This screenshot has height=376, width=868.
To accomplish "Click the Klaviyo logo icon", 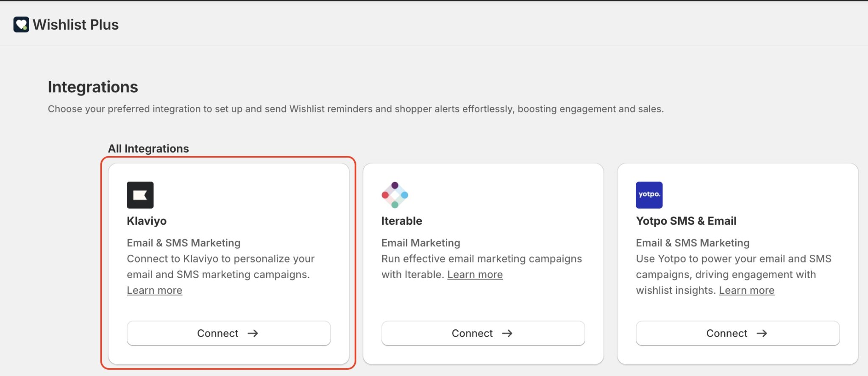I will point(140,195).
